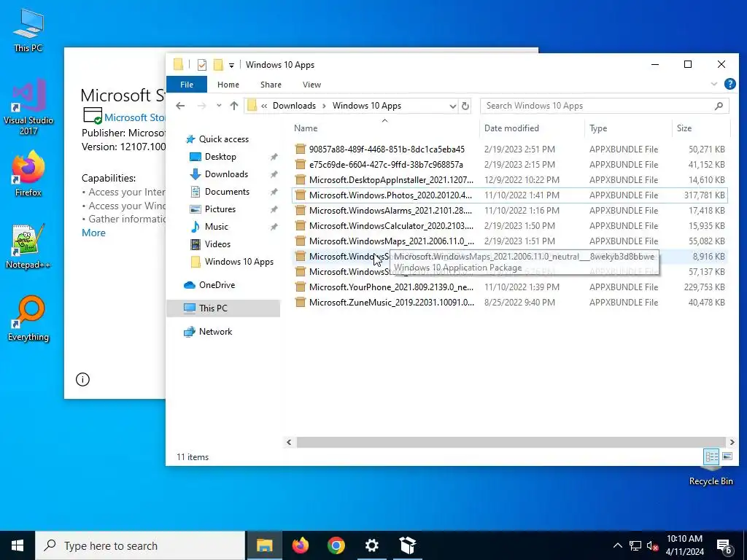Select the file e75c69de-6604-427c-9ffd-38b7c968857a
This screenshot has width=747, height=560.
tap(509, 164)
